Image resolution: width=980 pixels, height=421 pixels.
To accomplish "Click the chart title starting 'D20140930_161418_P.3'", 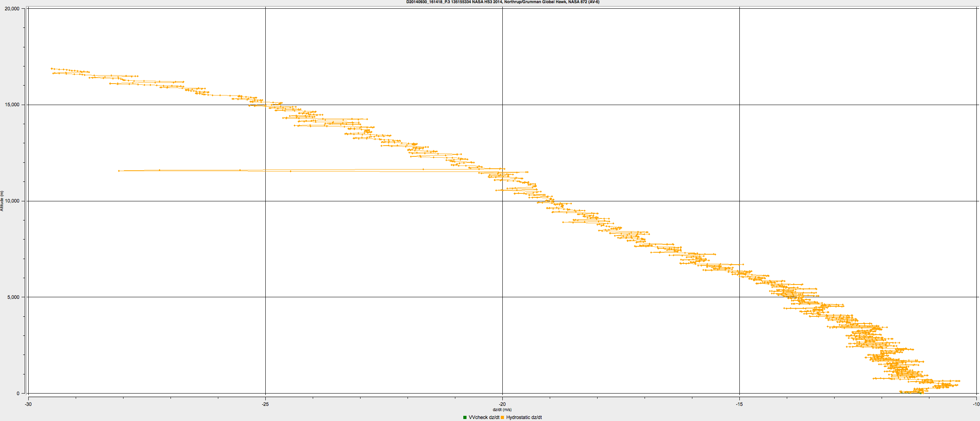I will coord(503,2).
